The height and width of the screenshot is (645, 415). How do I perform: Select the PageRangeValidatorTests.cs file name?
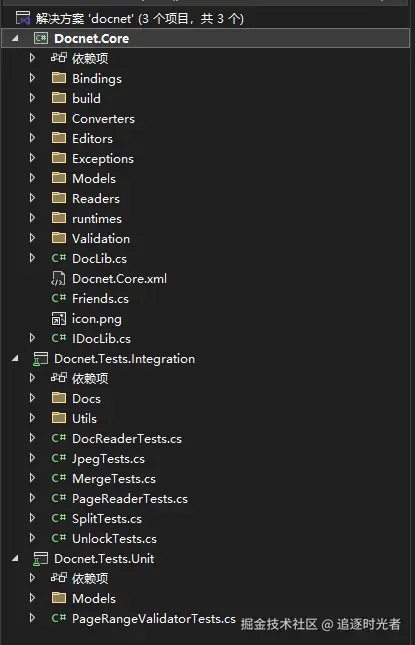(x=154, y=619)
